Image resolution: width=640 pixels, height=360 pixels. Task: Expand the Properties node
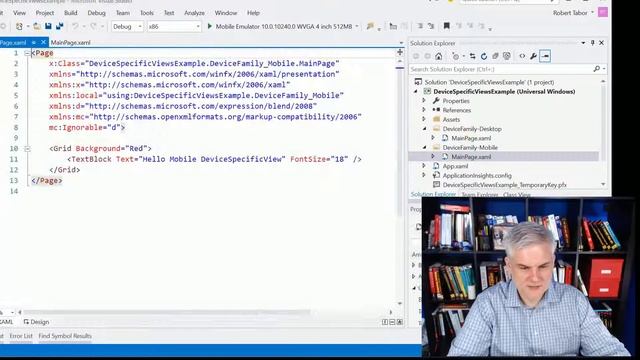pos(424,100)
